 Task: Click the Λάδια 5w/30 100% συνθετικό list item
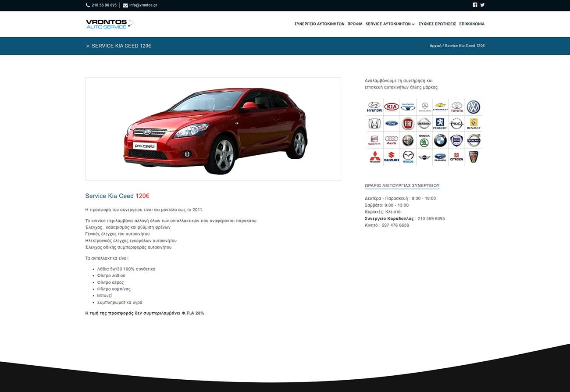coord(126,269)
